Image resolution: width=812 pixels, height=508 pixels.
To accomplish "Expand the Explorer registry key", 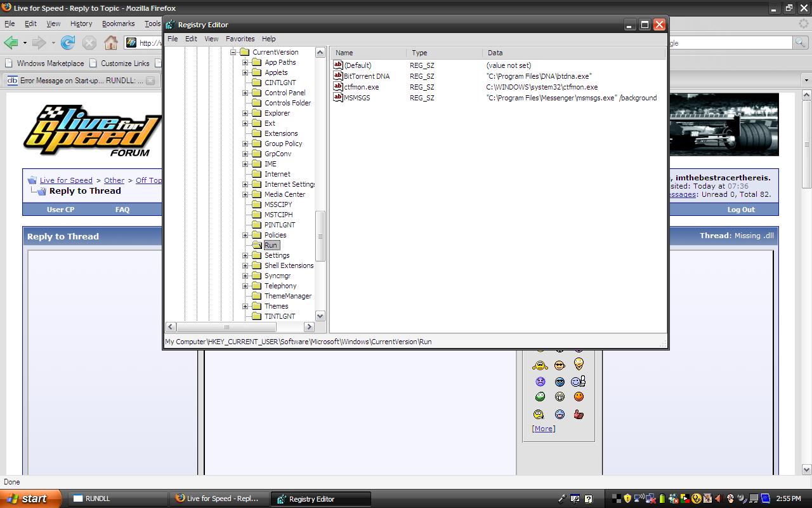I will (x=245, y=113).
